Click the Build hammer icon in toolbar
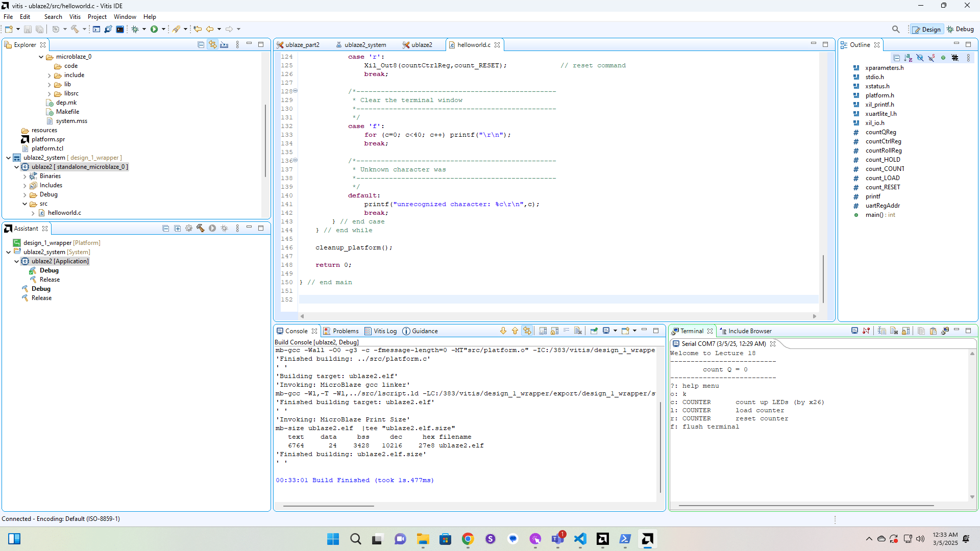This screenshot has height=551, width=980. coord(75,29)
